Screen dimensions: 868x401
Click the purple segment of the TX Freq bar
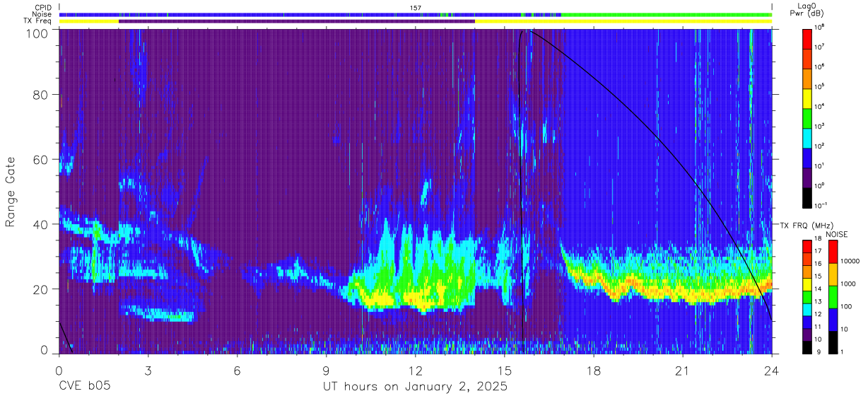[297, 21]
